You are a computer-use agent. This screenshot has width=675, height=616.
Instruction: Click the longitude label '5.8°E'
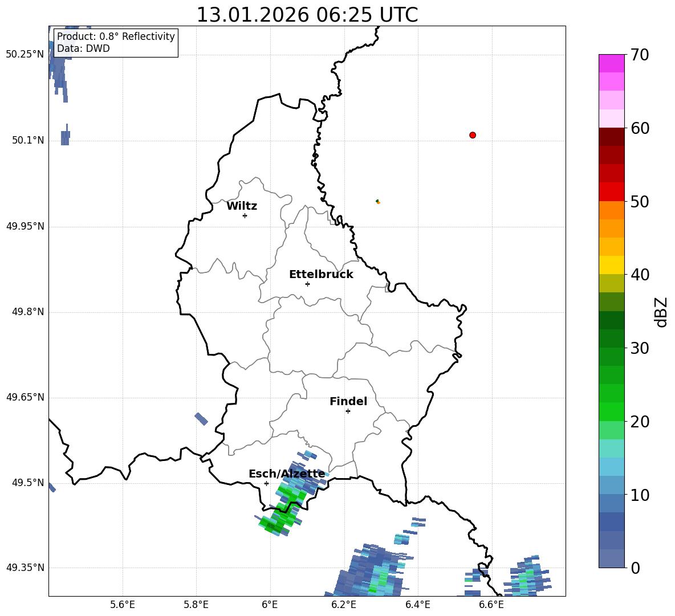(196, 605)
